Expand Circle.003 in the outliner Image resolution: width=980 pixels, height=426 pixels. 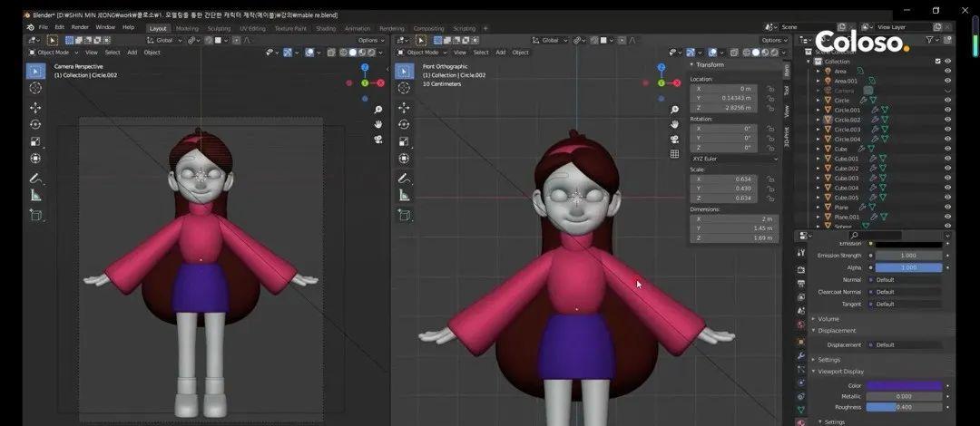(x=818, y=130)
